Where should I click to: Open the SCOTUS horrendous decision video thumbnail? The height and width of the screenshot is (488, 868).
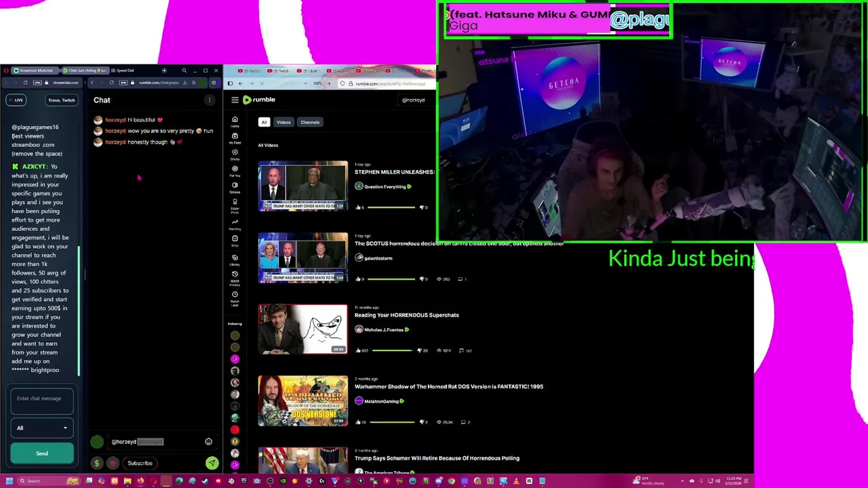pyautogui.click(x=302, y=258)
